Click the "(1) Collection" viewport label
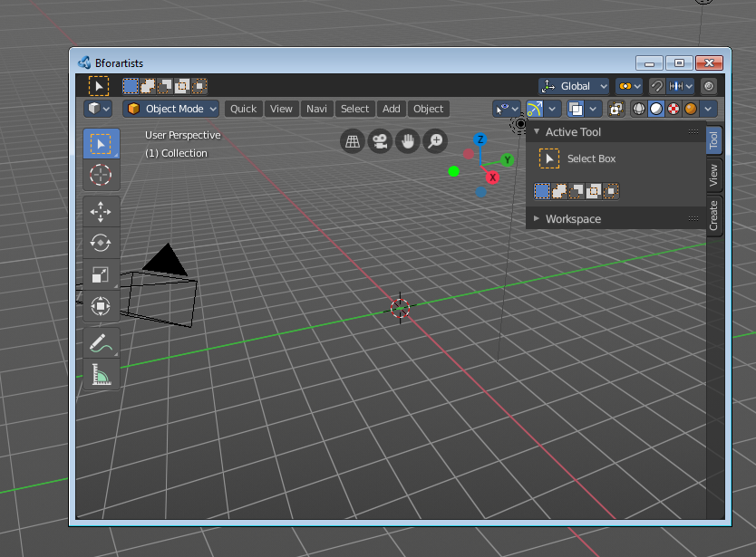 pyautogui.click(x=176, y=153)
